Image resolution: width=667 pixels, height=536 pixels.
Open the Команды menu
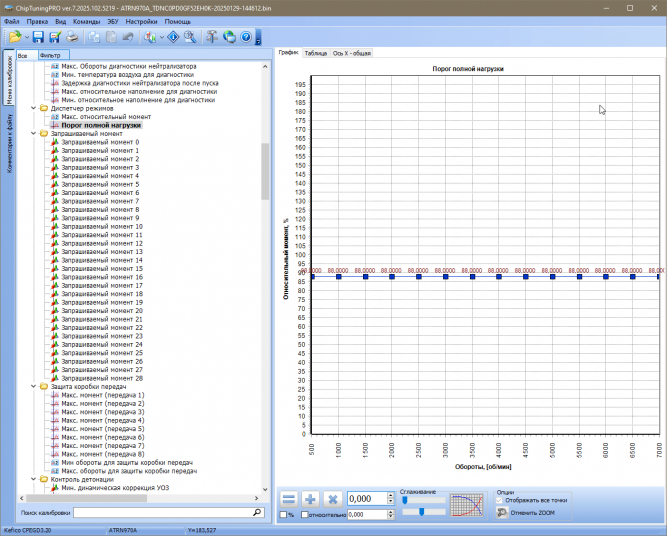(x=86, y=21)
